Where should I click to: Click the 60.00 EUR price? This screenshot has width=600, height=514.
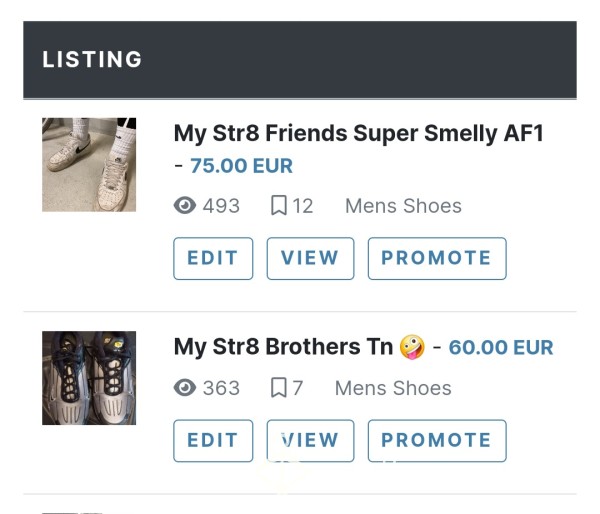(x=501, y=348)
